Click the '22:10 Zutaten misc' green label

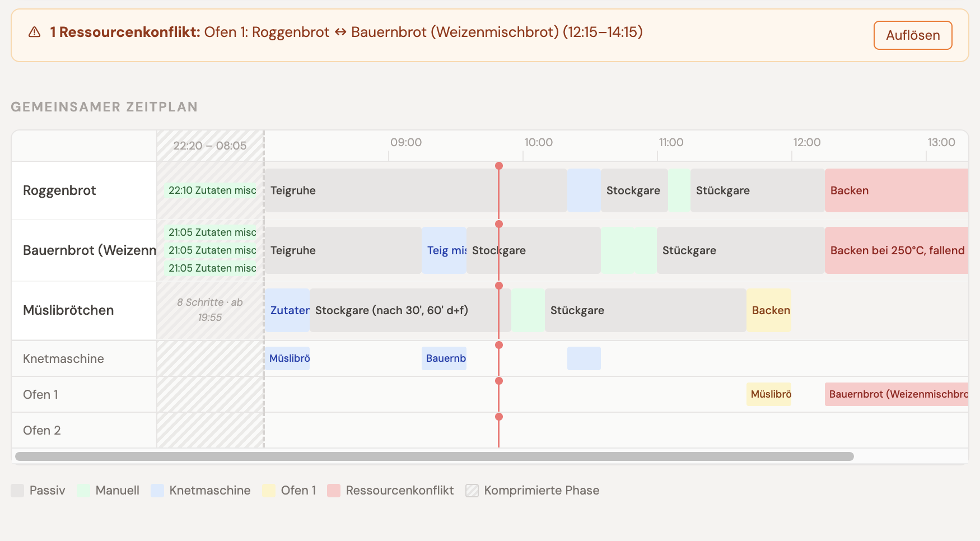click(x=210, y=190)
